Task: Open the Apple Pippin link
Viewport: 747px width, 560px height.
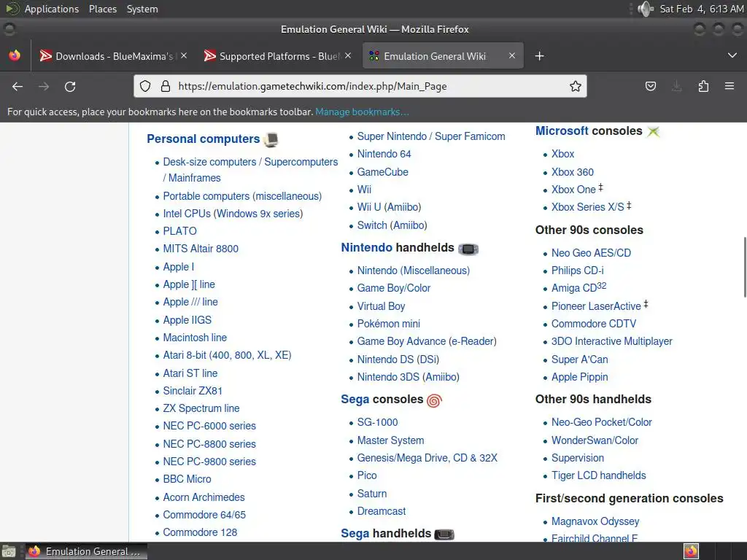Action: coord(579,377)
